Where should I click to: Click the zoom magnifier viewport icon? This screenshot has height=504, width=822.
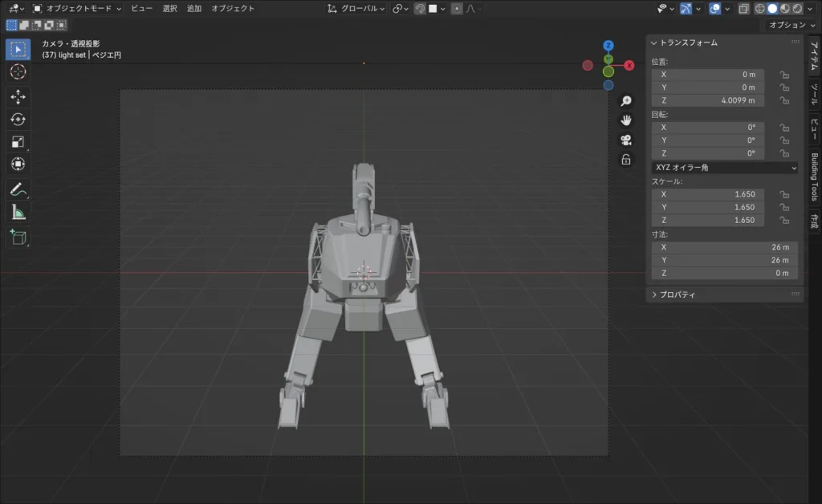(x=625, y=101)
